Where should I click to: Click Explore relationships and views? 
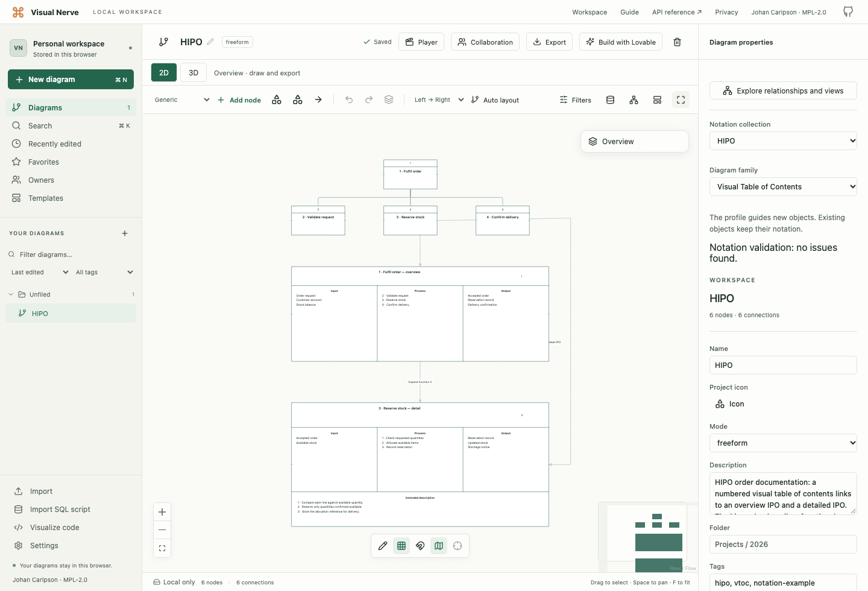pos(783,90)
